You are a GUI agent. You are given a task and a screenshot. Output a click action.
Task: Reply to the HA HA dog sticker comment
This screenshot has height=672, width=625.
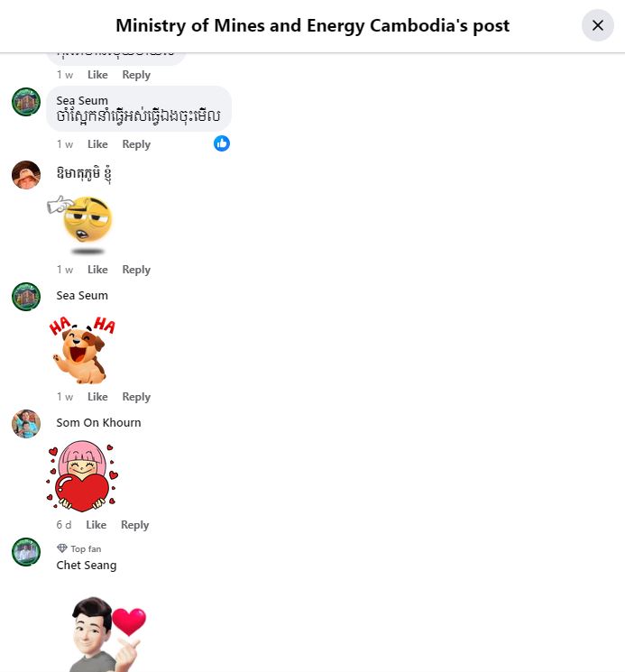point(136,396)
